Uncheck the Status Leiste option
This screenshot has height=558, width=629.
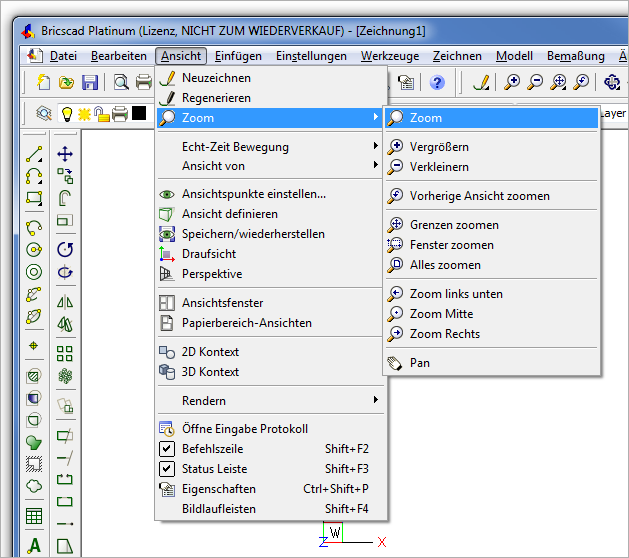167,469
